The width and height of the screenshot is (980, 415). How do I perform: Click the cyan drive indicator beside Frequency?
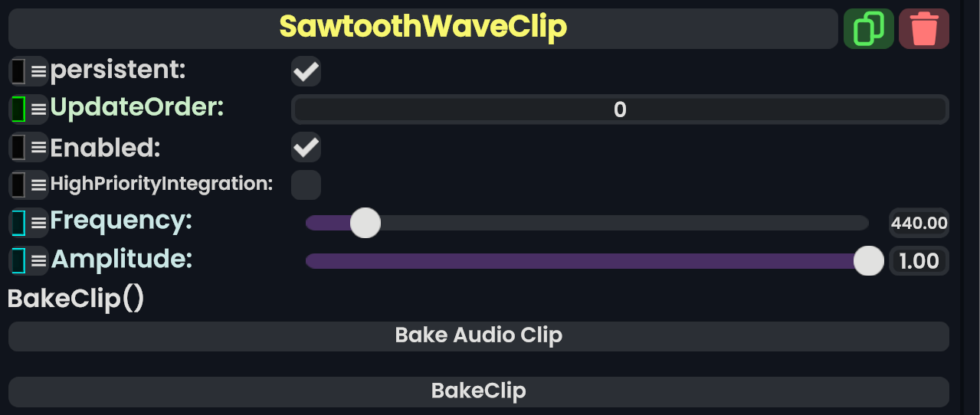18,222
